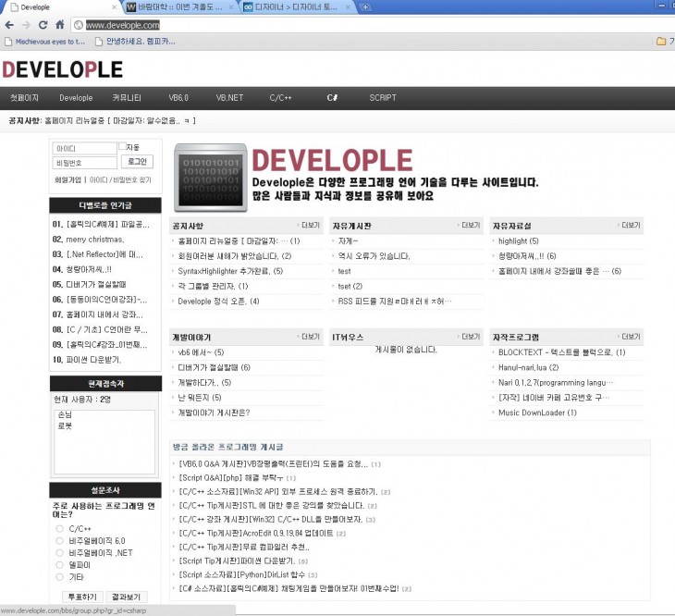
Task: Reload the page with the refresh icon
Action: [43, 25]
